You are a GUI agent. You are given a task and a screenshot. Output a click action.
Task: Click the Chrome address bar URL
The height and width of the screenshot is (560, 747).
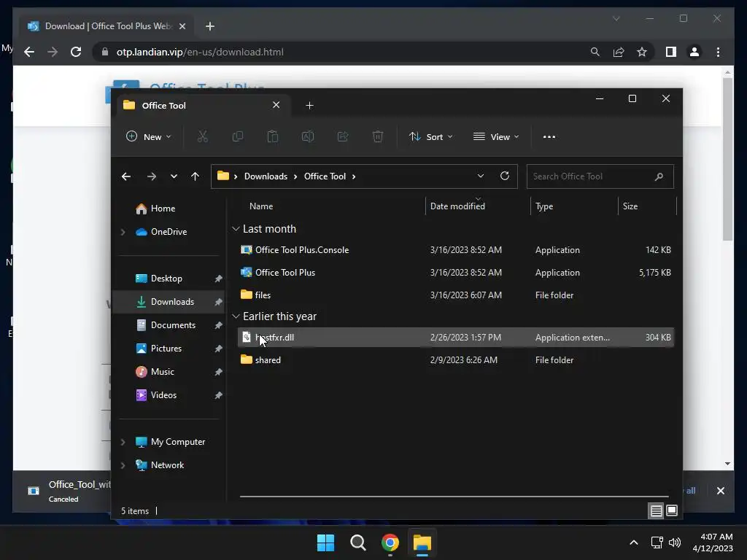pos(200,52)
